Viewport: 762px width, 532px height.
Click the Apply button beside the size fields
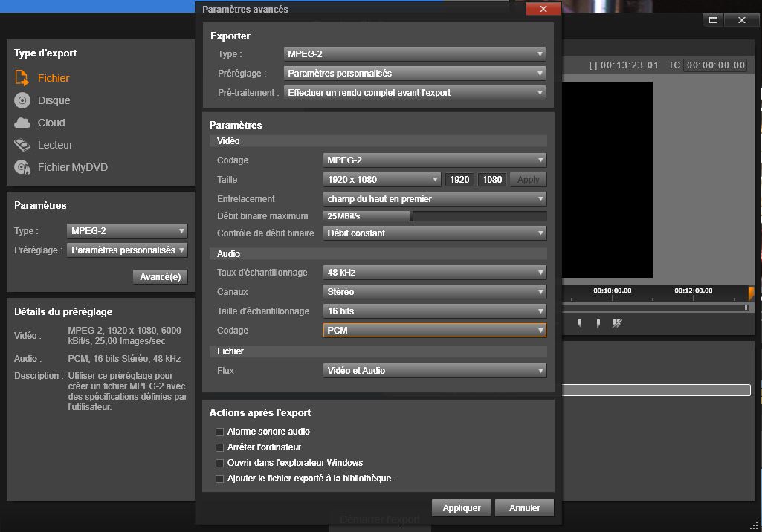click(x=529, y=180)
